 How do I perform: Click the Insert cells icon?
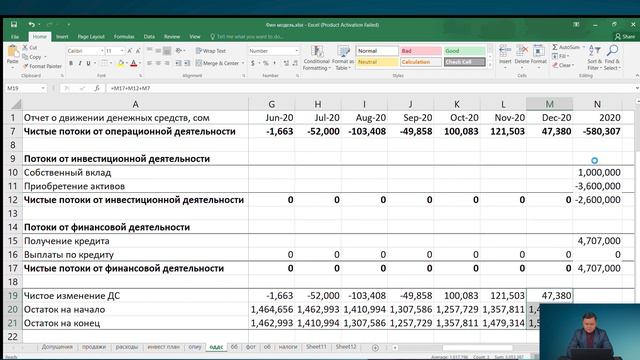(x=505, y=51)
